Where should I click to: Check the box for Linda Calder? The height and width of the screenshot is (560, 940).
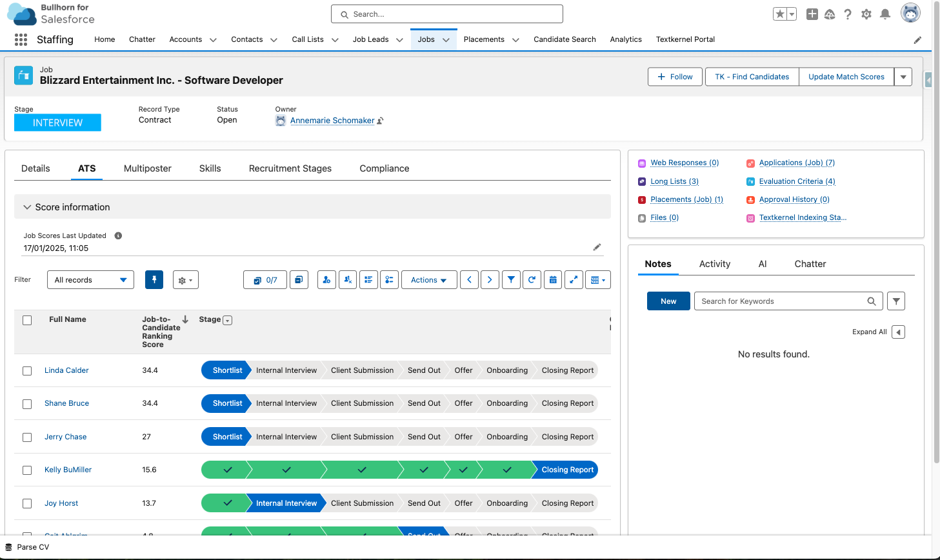tap(27, 371)
